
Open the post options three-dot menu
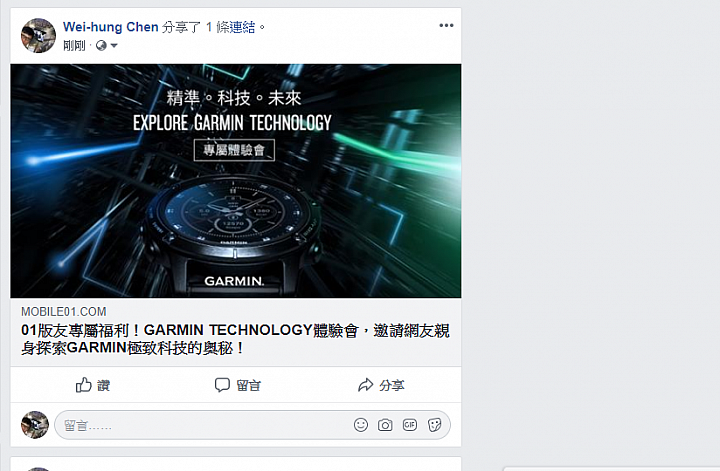446,25
